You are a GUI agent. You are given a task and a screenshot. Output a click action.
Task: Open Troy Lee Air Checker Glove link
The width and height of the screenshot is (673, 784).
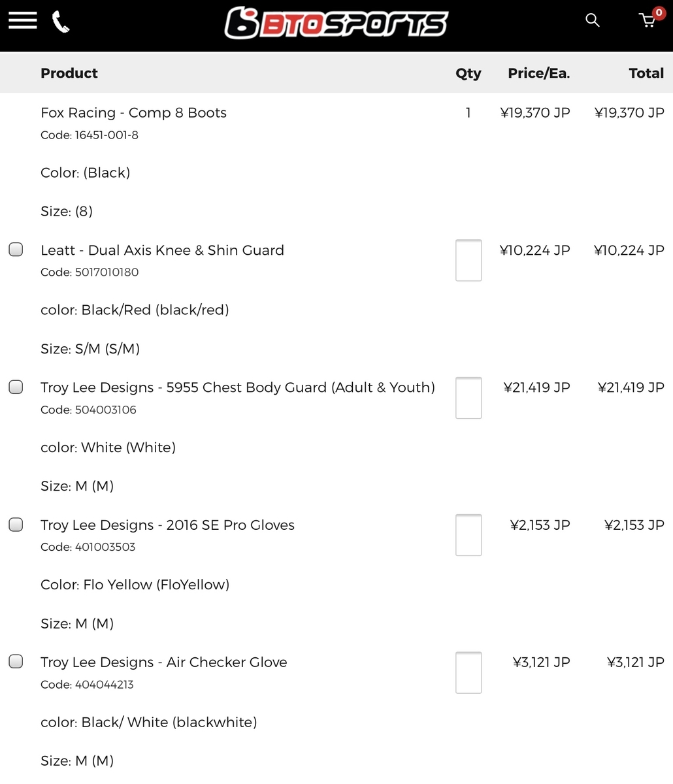(x=164, y=662)
